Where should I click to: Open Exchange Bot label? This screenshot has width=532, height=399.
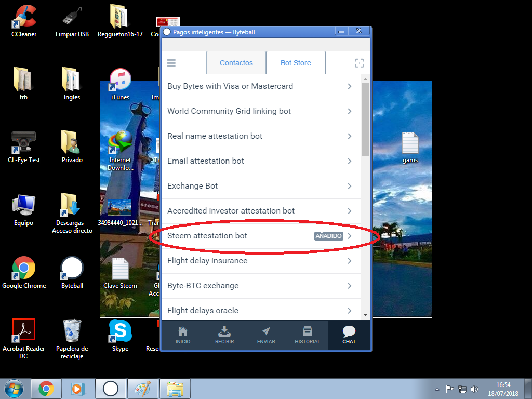(192, 186)
